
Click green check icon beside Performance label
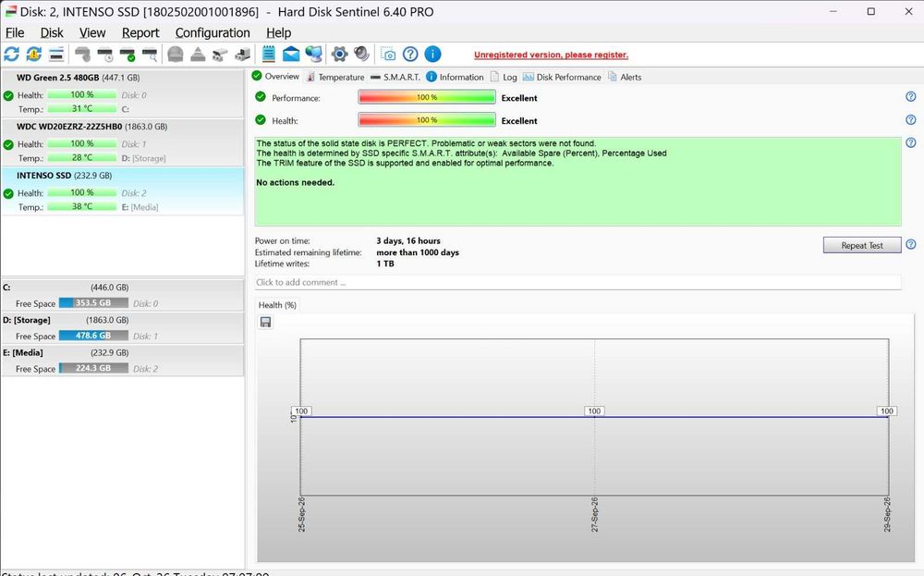point(261,97)
